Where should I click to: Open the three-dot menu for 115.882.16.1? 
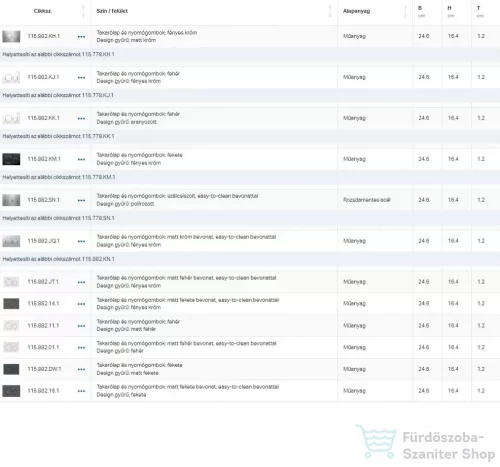[x=81, y=391]
